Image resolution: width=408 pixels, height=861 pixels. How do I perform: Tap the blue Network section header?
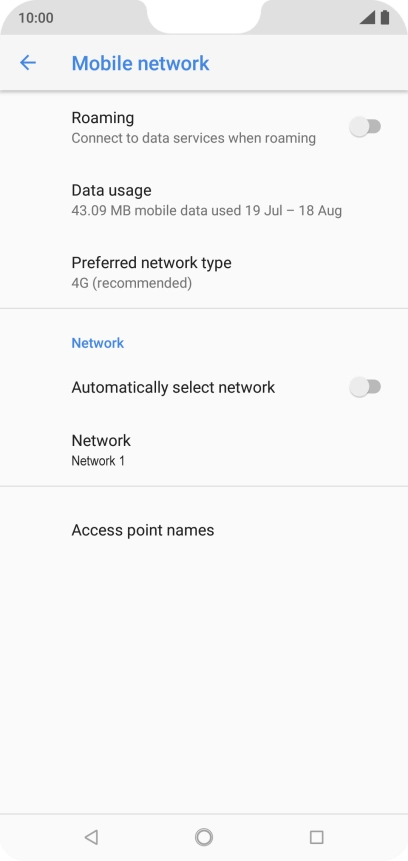coord(98,343)
